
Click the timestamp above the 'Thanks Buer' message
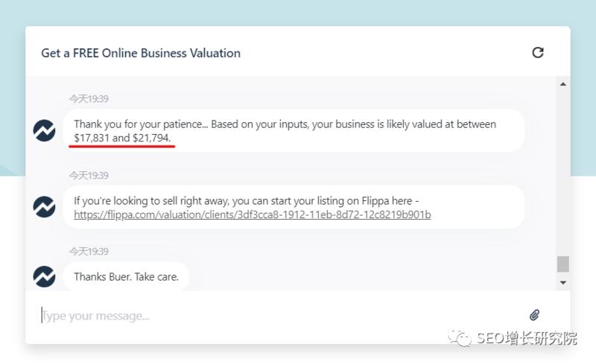pos(89,252)
